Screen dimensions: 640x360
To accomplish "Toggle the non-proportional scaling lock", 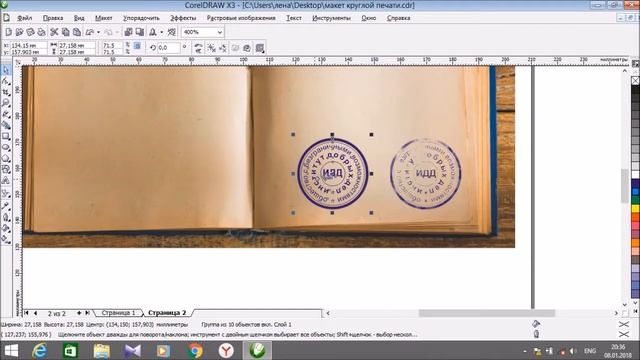I will click(x=138, y=46).
